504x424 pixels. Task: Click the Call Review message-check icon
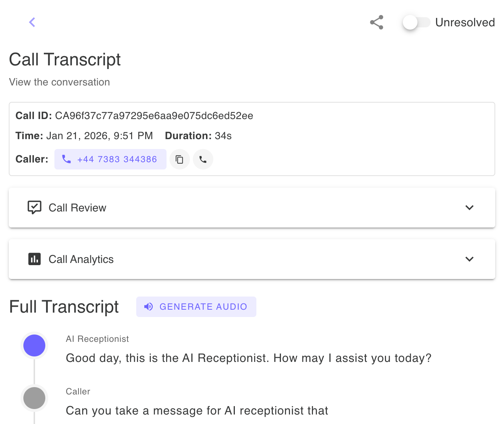(34, 207)
